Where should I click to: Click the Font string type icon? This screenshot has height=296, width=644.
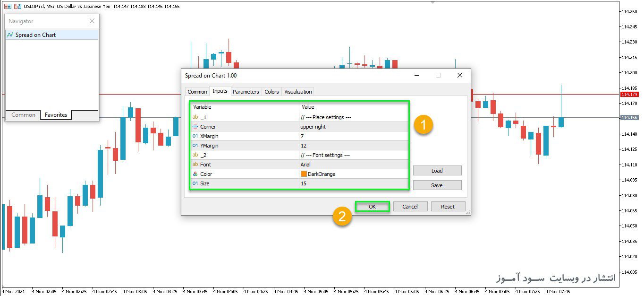(x=195, y=165)
